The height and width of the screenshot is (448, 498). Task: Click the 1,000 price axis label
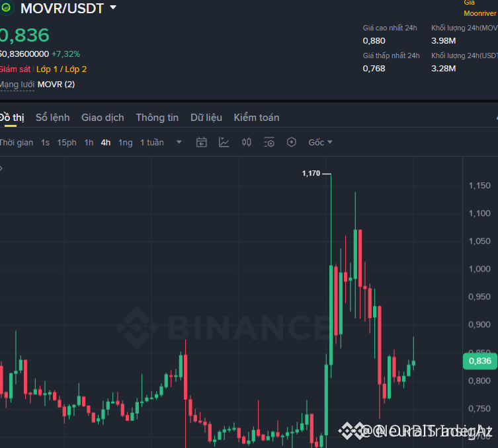click(x=479, y=269)
